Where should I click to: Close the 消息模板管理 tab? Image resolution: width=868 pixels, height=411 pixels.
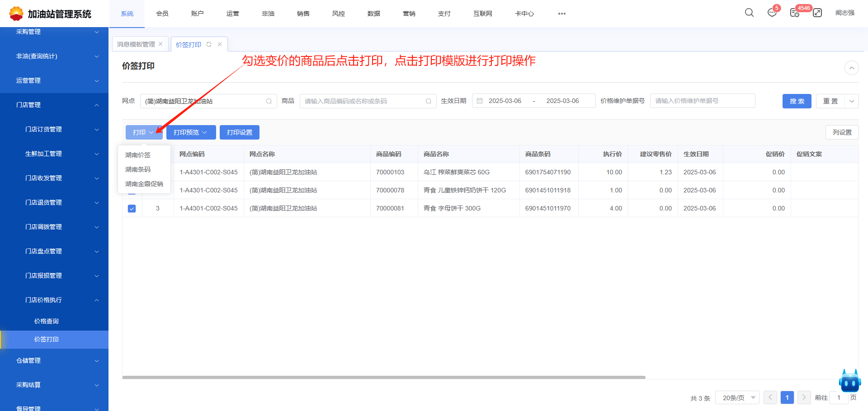coord(160,44)
